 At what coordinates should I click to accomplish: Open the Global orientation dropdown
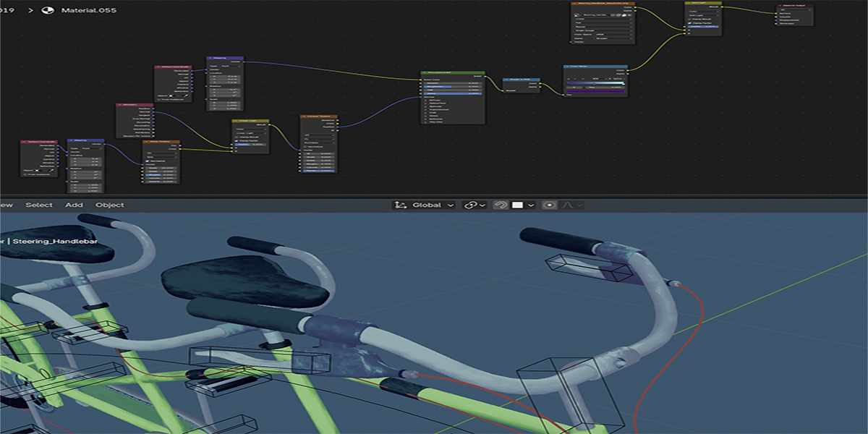(423, 205)
